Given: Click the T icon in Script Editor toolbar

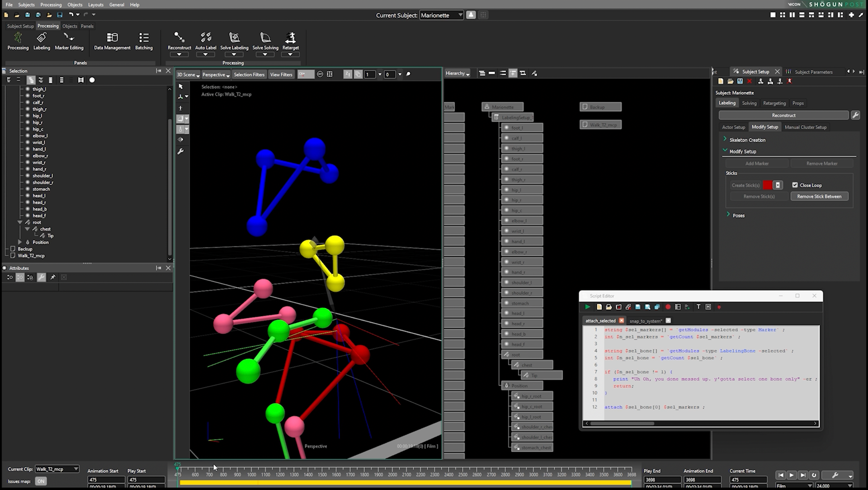Looking at the screenshot, I should coord(698,307).
